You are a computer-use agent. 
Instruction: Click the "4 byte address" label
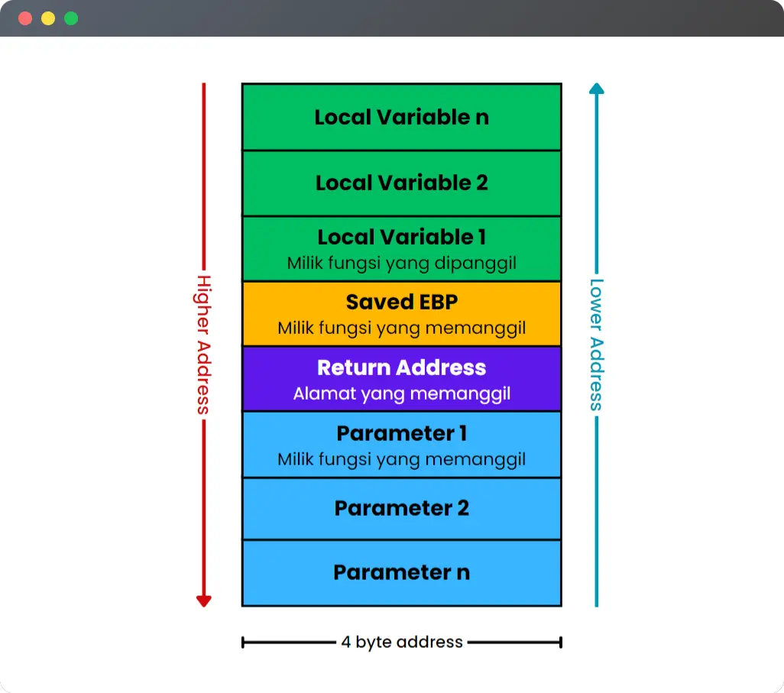[402, 642]
